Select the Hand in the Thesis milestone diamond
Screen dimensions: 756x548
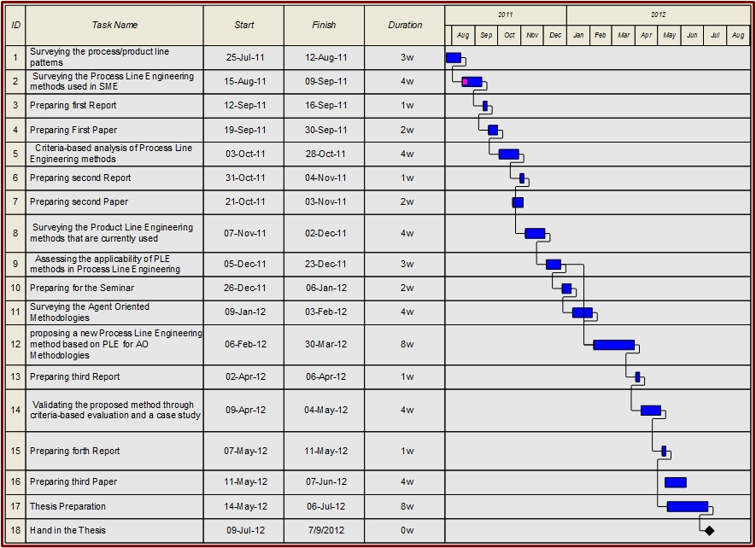[x=709, y=530]
